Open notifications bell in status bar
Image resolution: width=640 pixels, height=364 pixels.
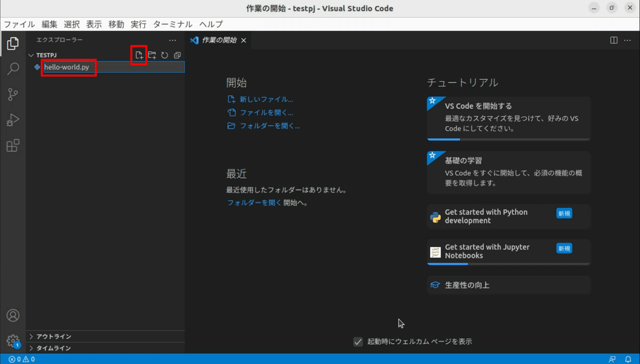628,359
